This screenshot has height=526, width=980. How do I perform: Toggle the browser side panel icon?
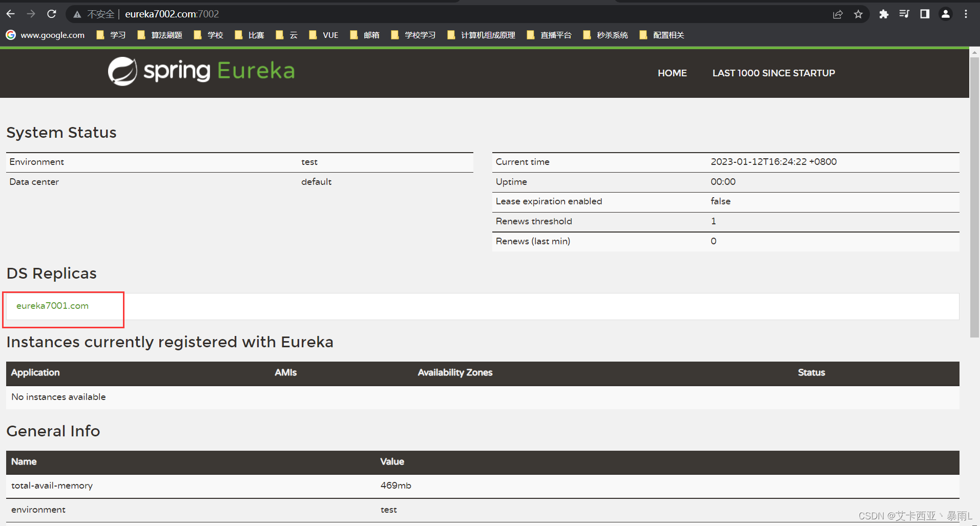tap(925, 14)
